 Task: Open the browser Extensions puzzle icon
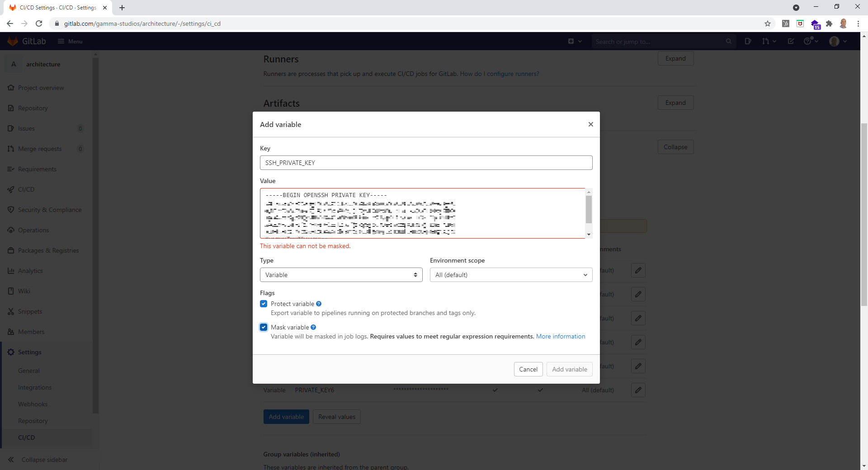coord(829,23)
